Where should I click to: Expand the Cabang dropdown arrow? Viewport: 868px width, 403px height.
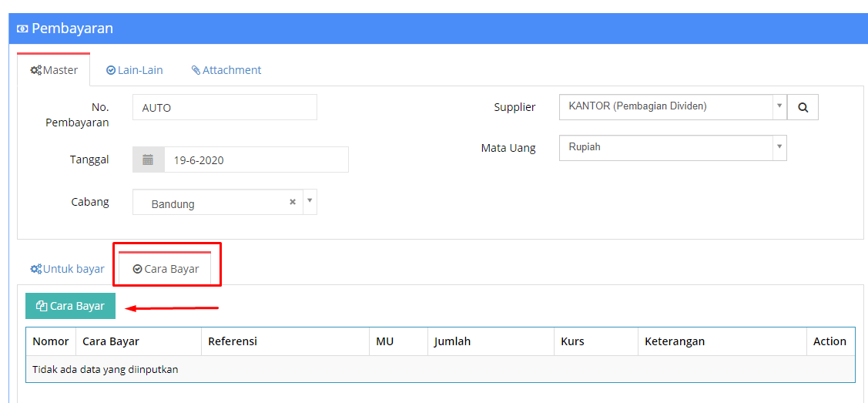tap(310, 202)
